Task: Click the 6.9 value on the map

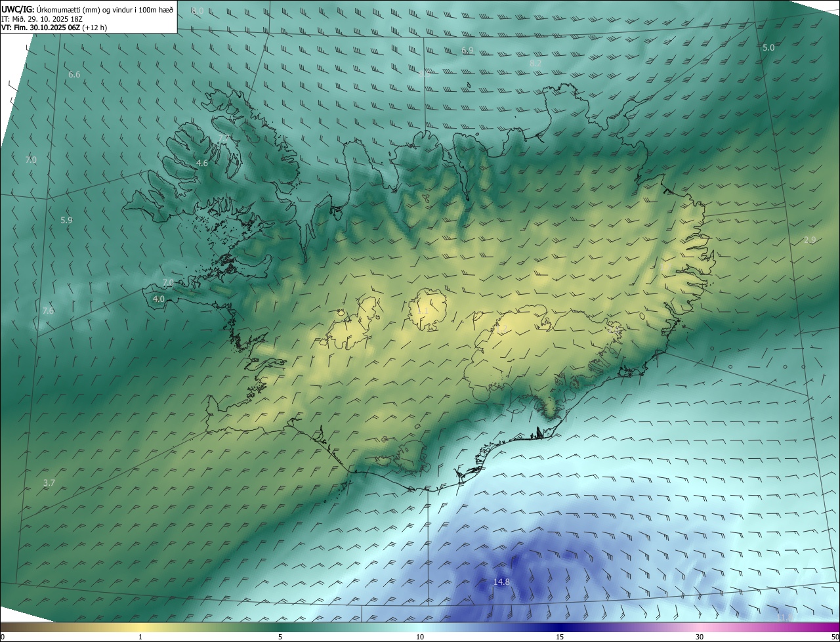Action: (467, 51)
